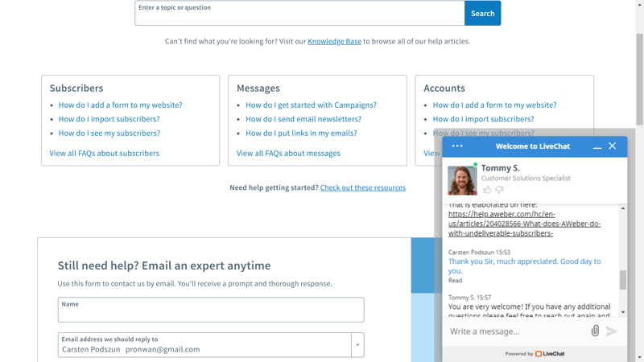Click the Messages section heading
The height and width of the screenshot is (362, 644).
click(x=258, y=88)
